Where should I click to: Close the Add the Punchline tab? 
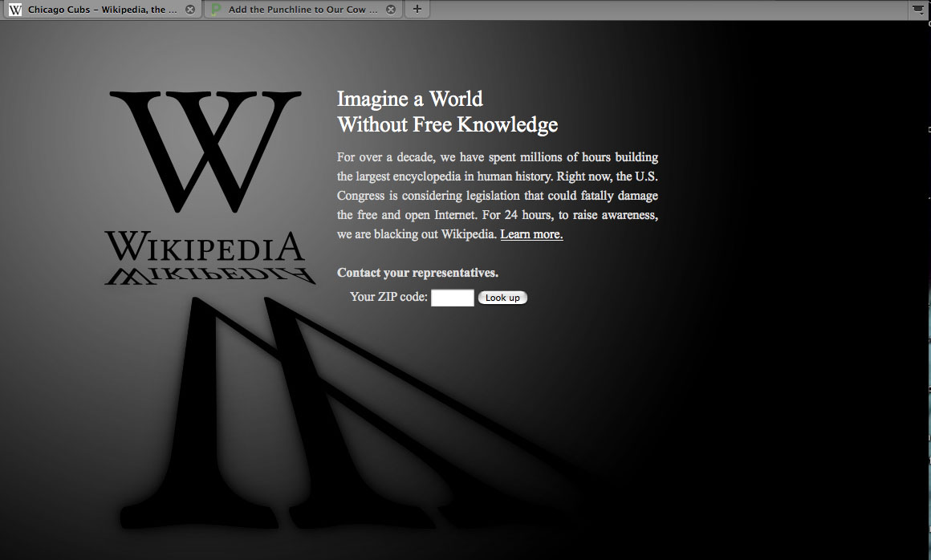click(391, 10)
